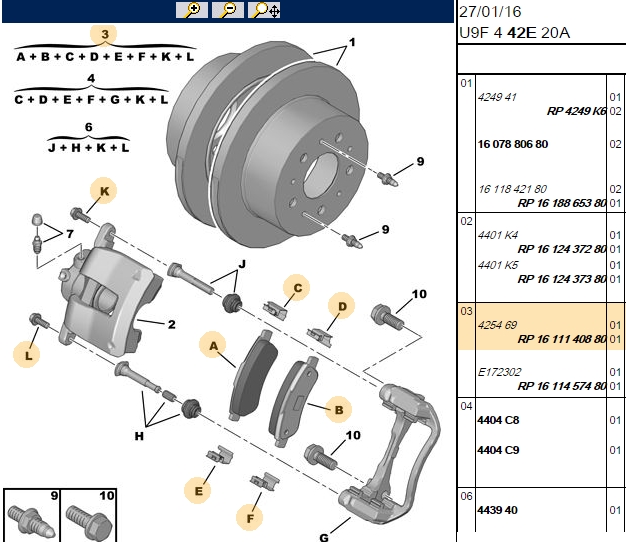Select part number 4439 40

pos(497,510)
